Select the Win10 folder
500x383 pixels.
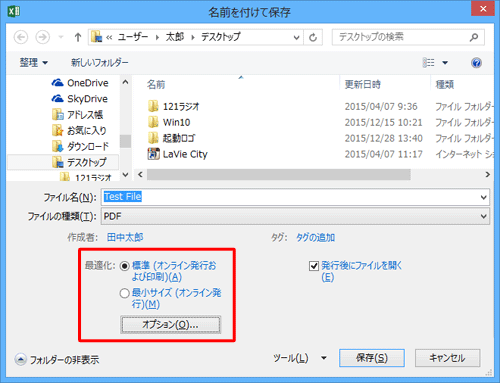[x=169, y=122]
